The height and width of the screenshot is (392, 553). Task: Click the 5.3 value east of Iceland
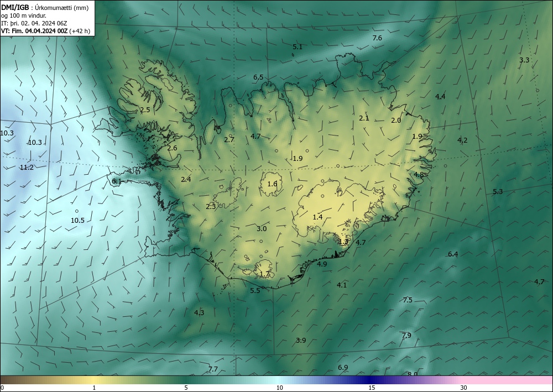click(498, 192)
